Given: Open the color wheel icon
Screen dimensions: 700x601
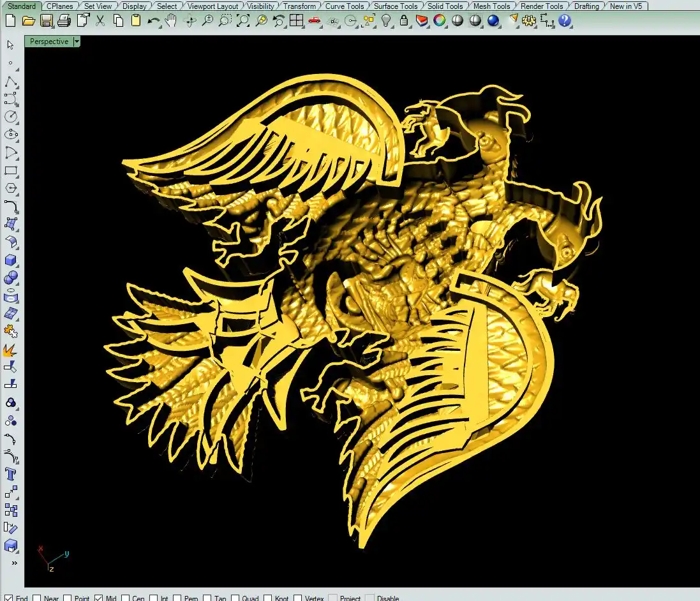Looking at the screenshot, I should [x=439, y=20].
